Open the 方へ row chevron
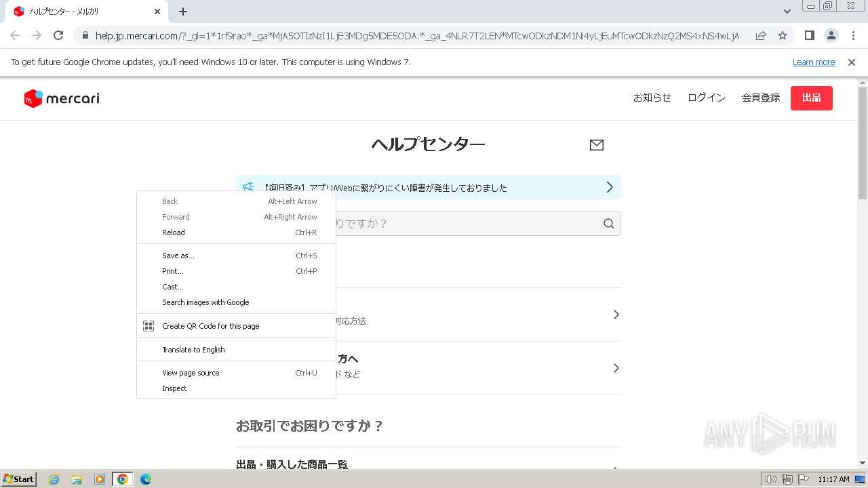This screenshot has width=868, height=488. (x=616, y=368)
